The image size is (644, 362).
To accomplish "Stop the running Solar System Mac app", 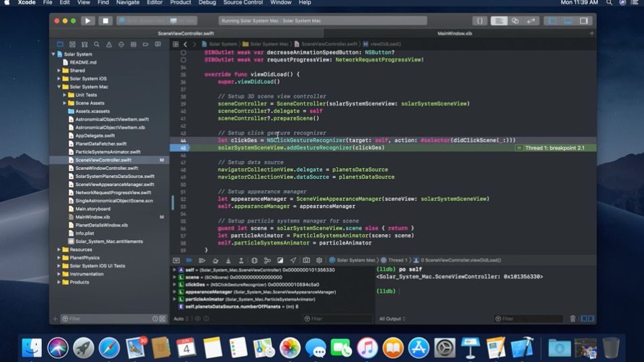I will tap(105, 21).
